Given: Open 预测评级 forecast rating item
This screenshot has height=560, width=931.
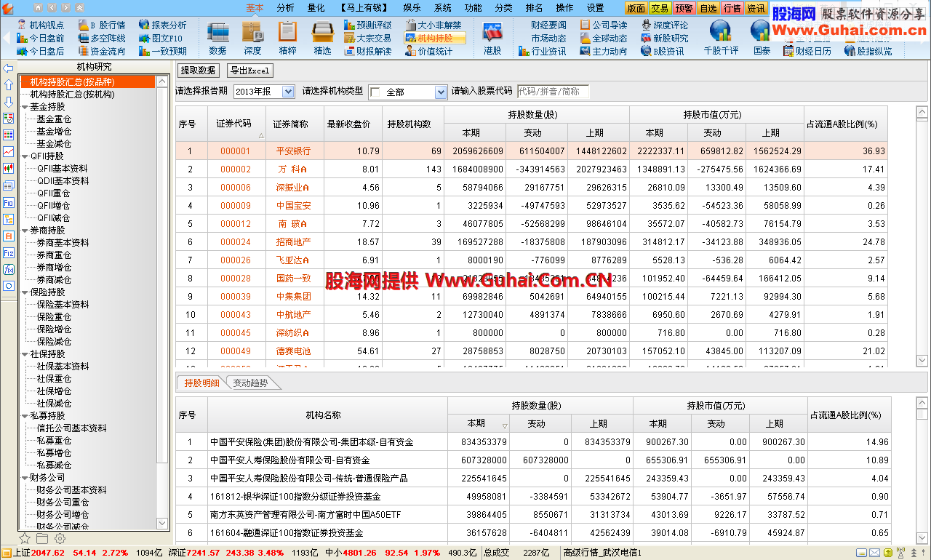Looking at the screenshot, I should 367,25.
